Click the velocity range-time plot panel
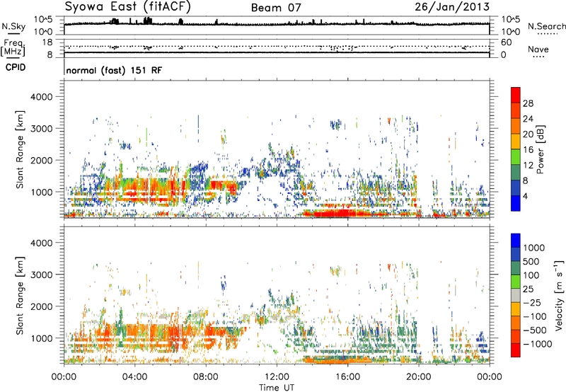The height and width of the screenshot is (392, 566). pyautogui.click(x=277, y=294)
